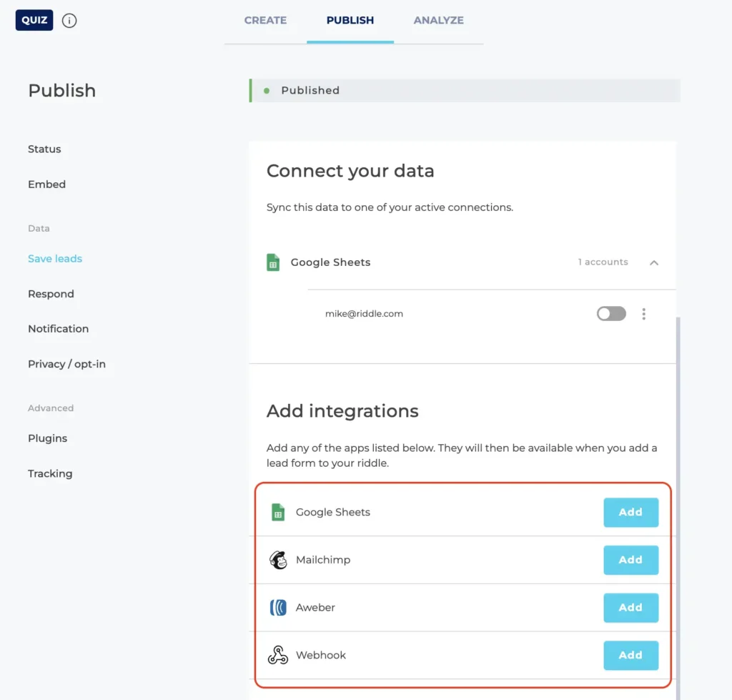Viewport: 732px width, 700px height.
Task: Click the Google Sheets label in Add integrations
Action: pos(333,512)
